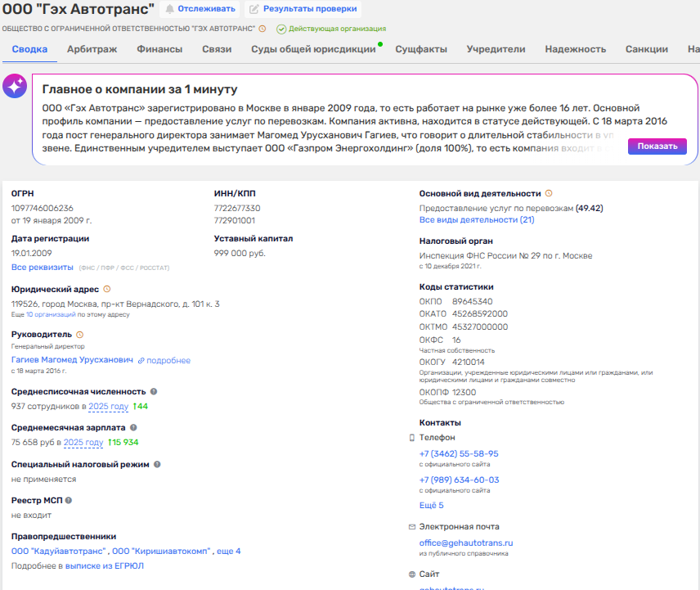Click the Отслеживать button
The width and height of the screenshot is (700, 590).
[200, 9]
